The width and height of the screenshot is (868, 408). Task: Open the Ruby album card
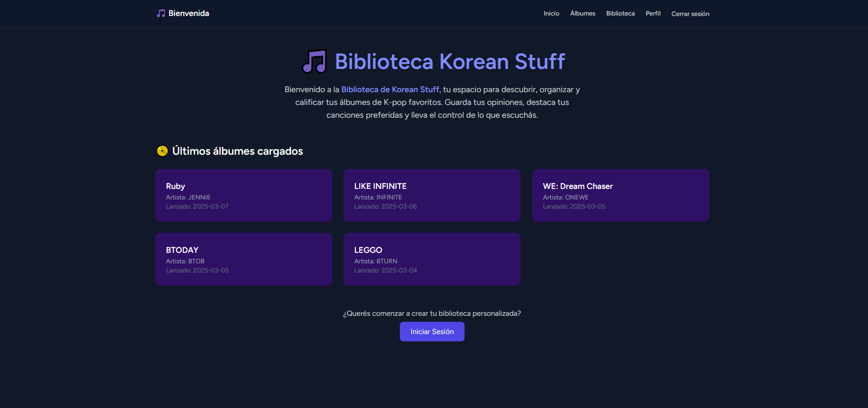coord(243,195)
